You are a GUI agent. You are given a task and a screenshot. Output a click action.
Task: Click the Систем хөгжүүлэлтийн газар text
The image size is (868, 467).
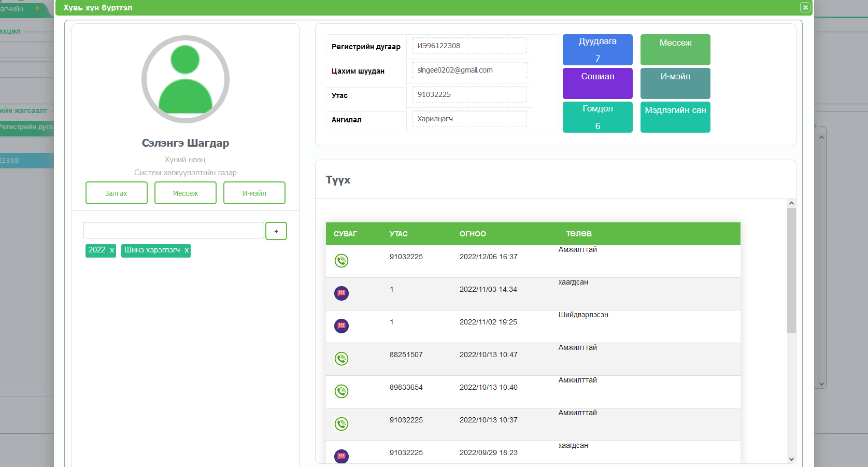click(x=186, y=173)
